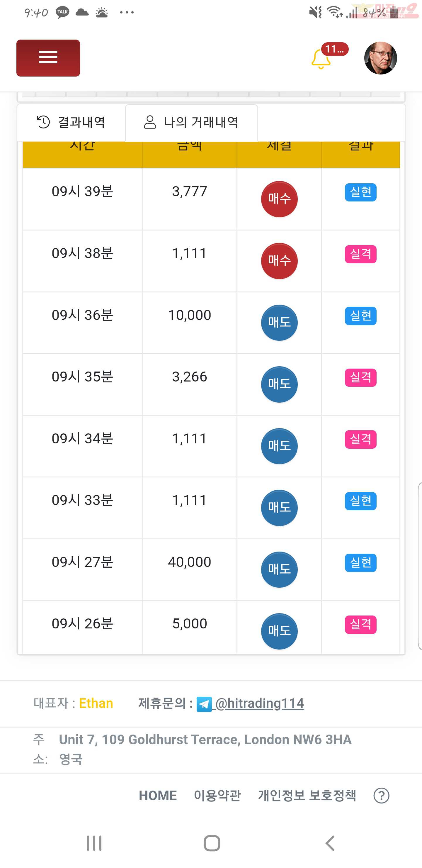Image resolution: width=422 pixels, height=868 pixels.
Task: Click the help question mark icon
Action: (381, 796)
